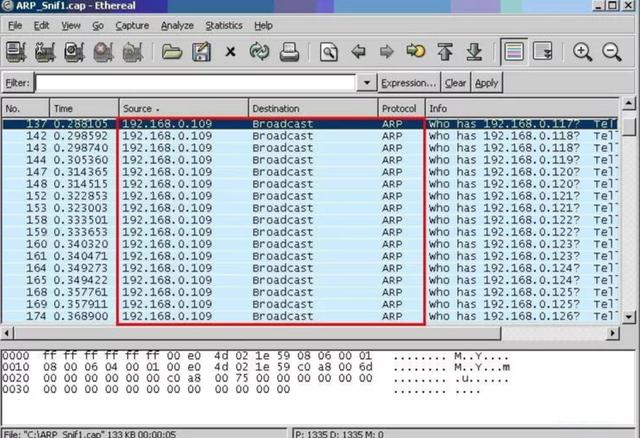
Task: Click hex row 0000 in bytes pane
Action: coord(256,356)
